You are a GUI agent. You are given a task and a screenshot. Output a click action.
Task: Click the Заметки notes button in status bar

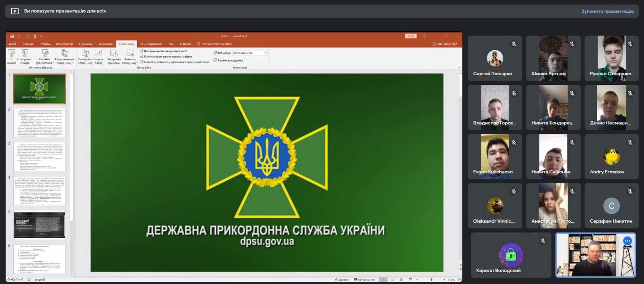[342, 280]
